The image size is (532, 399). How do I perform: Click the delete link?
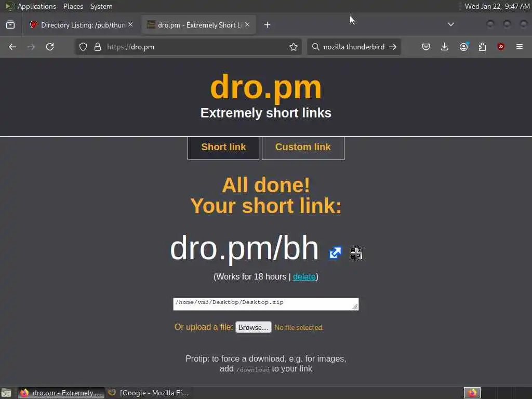pyautogui.click(x=304, y=277)
